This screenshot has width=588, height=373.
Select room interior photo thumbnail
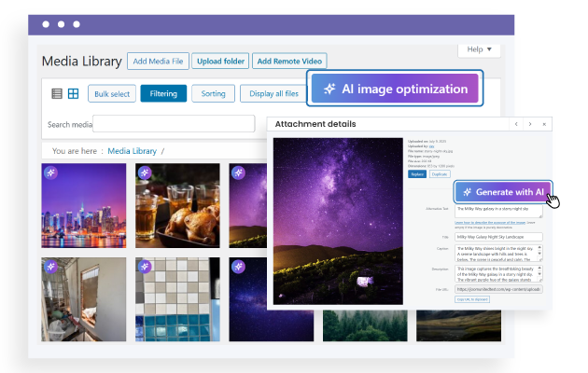point(84,299)
